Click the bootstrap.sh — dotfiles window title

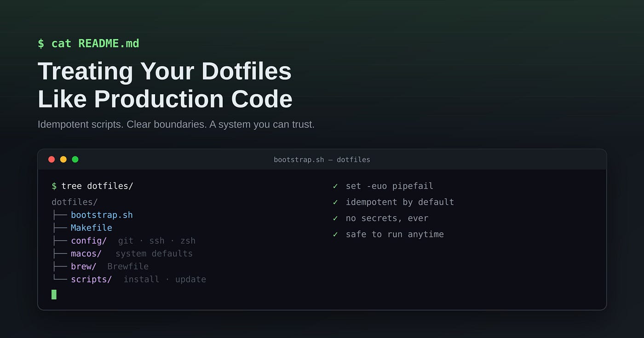(x=322, y=160)
